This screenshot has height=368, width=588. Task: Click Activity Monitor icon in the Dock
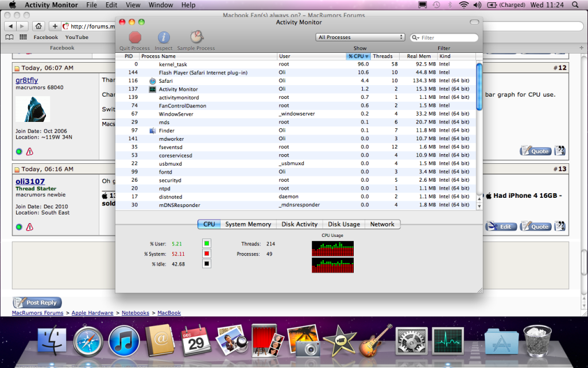coord(448,341)
